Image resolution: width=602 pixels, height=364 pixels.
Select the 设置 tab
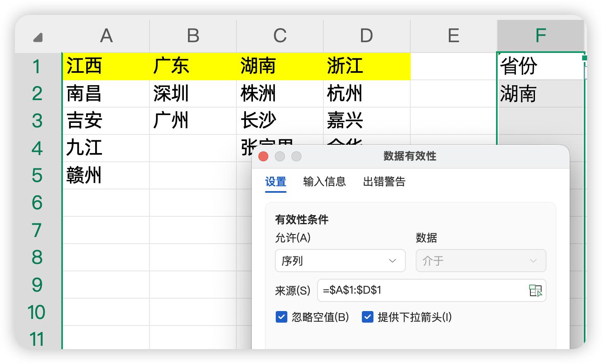click(x=276, y=182)
